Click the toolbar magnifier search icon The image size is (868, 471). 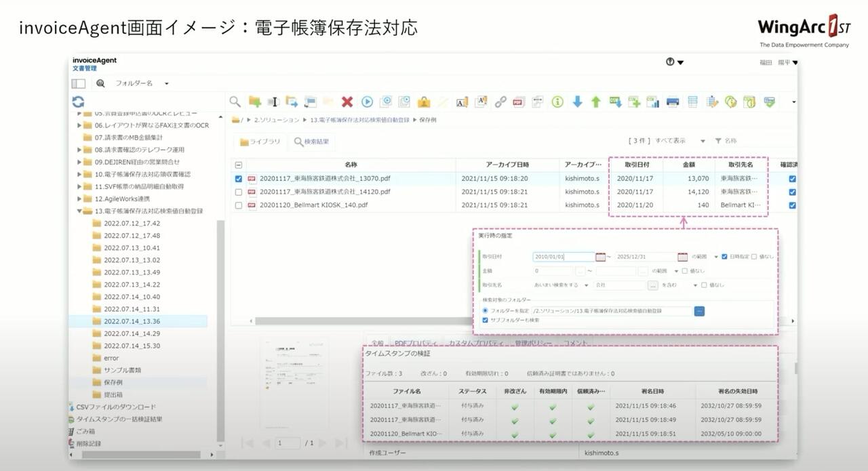[235, 102]
